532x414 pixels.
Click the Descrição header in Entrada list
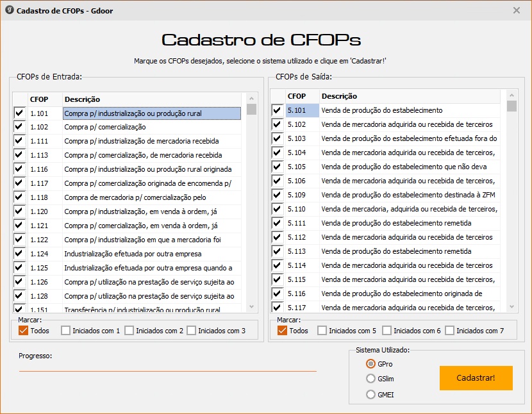(152, 99)
